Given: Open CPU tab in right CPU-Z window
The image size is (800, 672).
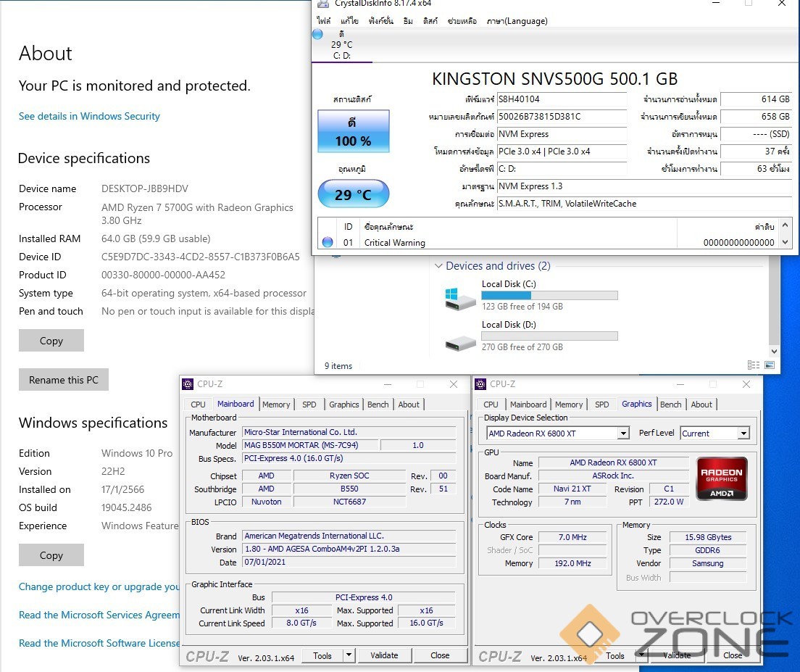Looking at the screenshot, I should coord(491,405).
